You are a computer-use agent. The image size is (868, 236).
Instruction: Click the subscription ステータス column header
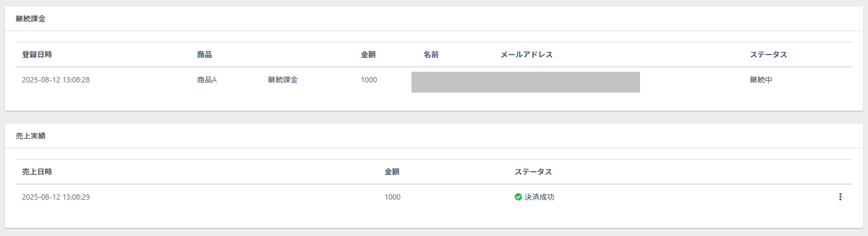pos(768,55)
